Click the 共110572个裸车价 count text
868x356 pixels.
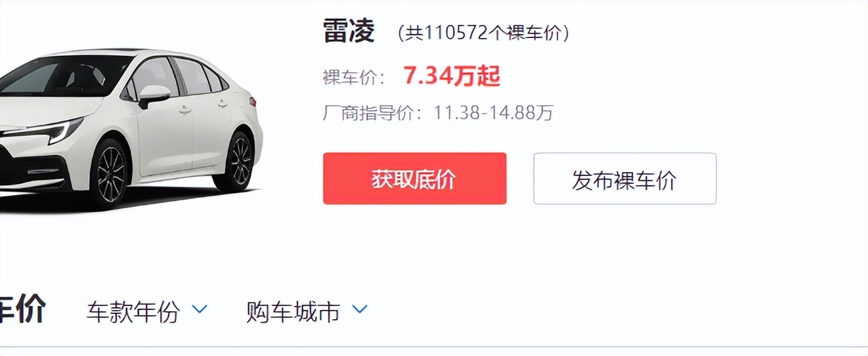click(x=483, y=33)
